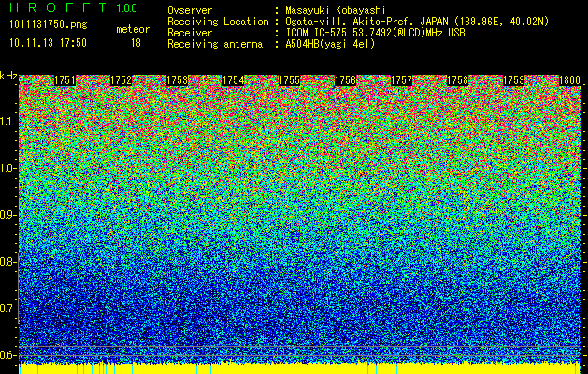The height and width of the screenshot is (374, 588).
Task: Click the meteor label
Action: coord(133,29)
